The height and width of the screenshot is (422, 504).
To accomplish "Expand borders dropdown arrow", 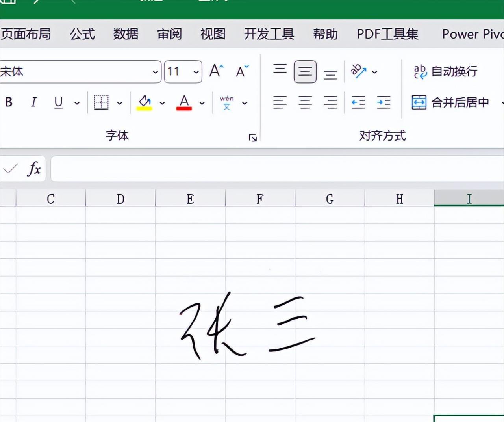I will pyautogui.click(x=120, y=103).
